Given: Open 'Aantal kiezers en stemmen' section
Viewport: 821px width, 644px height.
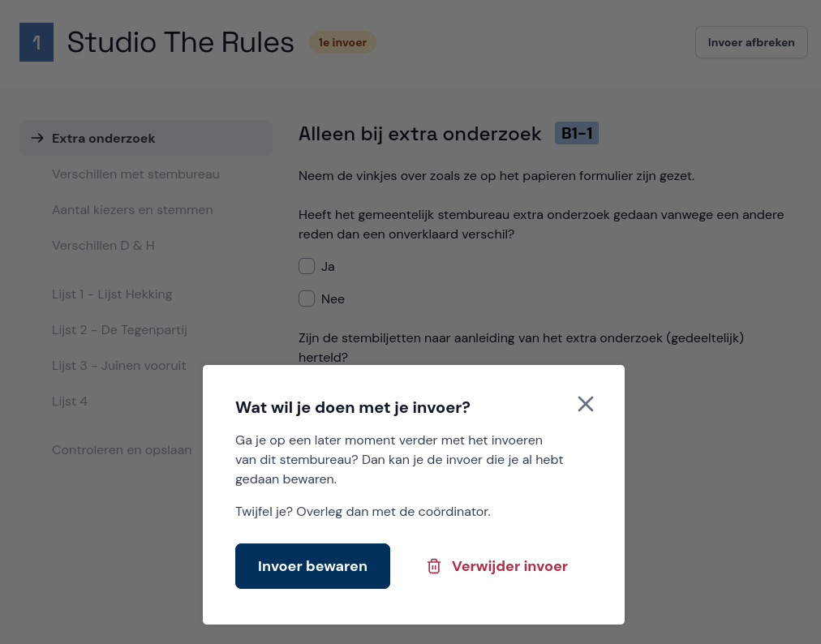Looking at the screenshot, I should 132,210.
